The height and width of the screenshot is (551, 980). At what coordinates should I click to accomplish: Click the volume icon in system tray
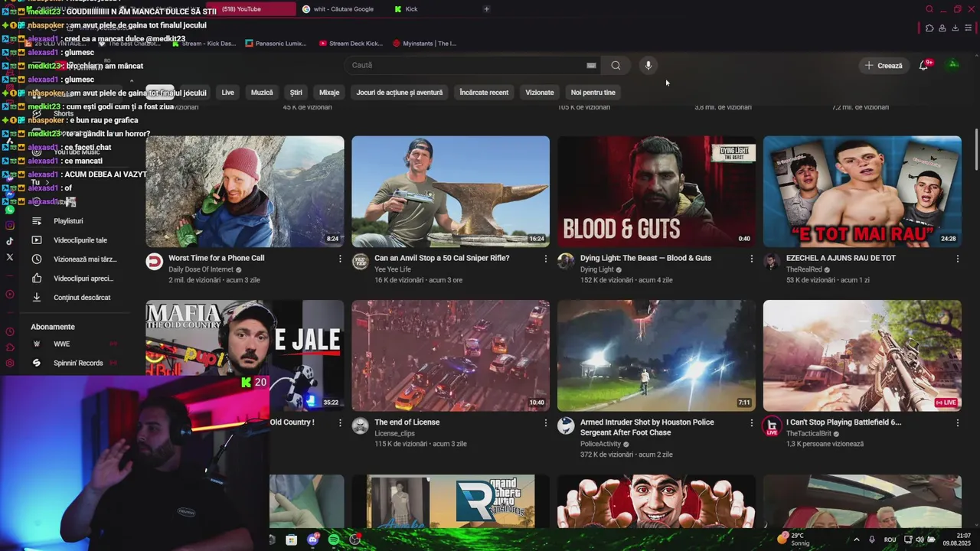tap(920, 540)
